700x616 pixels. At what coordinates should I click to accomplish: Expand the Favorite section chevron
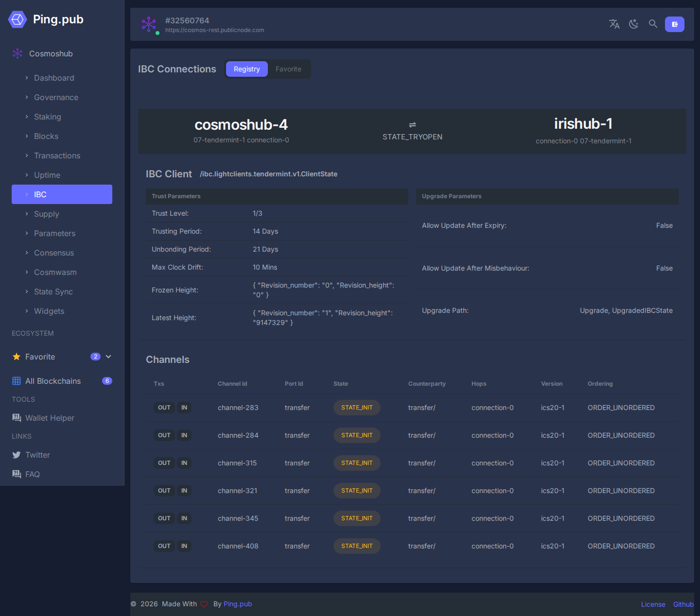coord(108,357)
